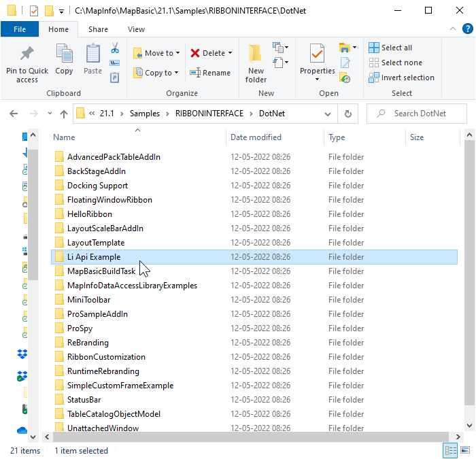
Task: Select the RibbonCustomization folder
Action: [x=254, y=357]
